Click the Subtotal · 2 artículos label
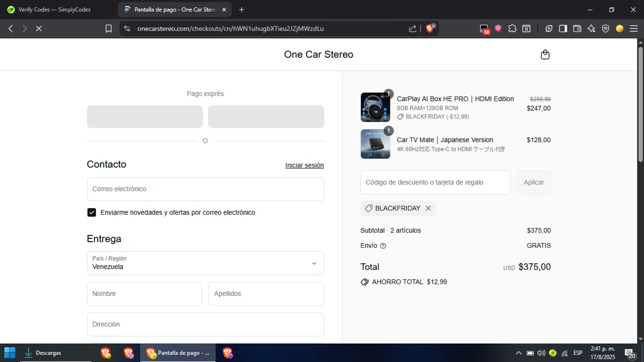Screen dimensions: 644x362 coord(391,231)
